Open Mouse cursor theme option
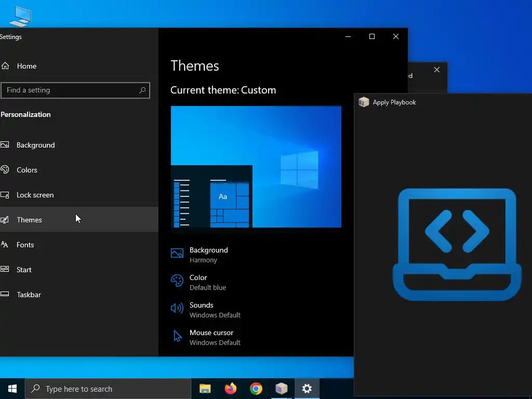Image resolution: width=532 pixels, height=399 pixels. tap(215, 337)
